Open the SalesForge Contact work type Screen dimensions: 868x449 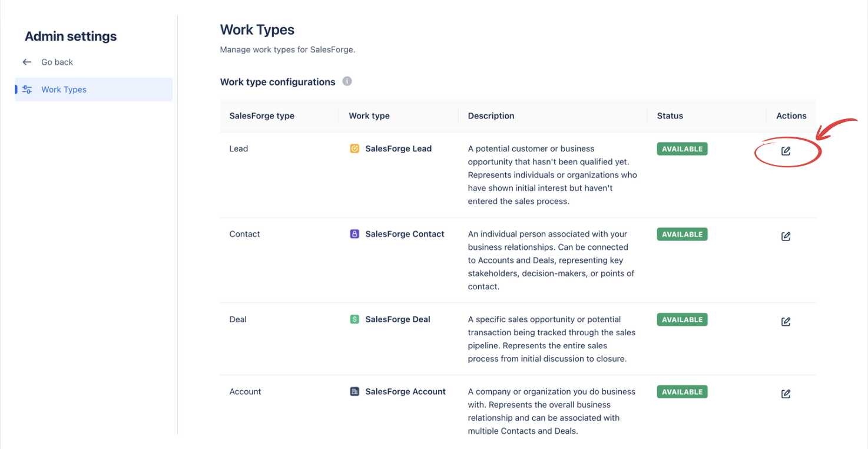[405, 234]
